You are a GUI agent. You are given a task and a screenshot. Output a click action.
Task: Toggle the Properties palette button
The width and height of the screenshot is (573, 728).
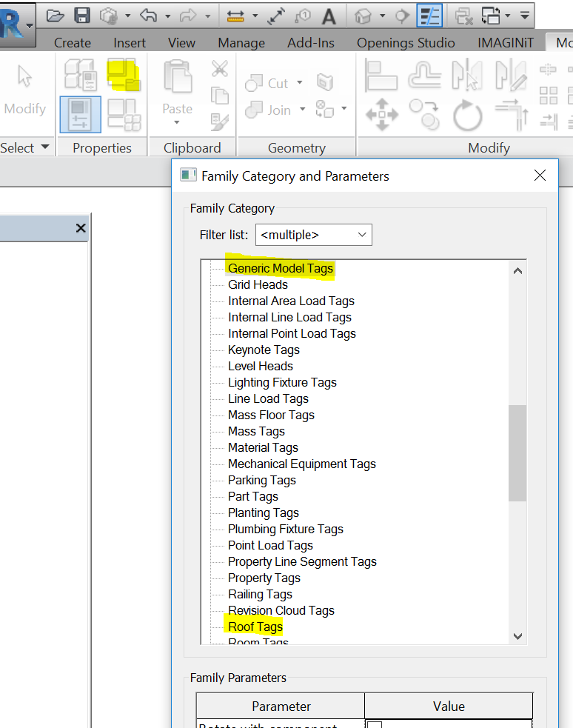[x=80, y=114]
